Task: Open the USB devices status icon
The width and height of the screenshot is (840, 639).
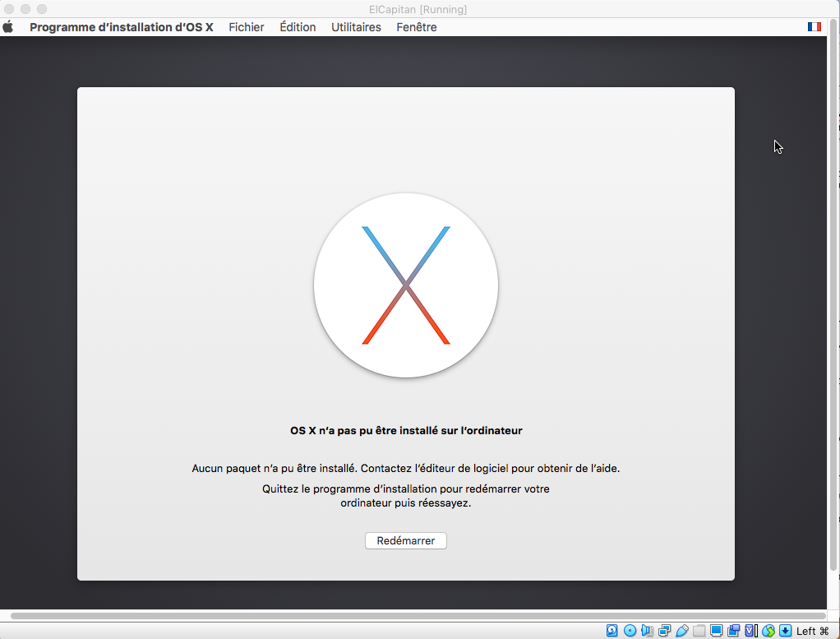Action: tap(682, 631)
